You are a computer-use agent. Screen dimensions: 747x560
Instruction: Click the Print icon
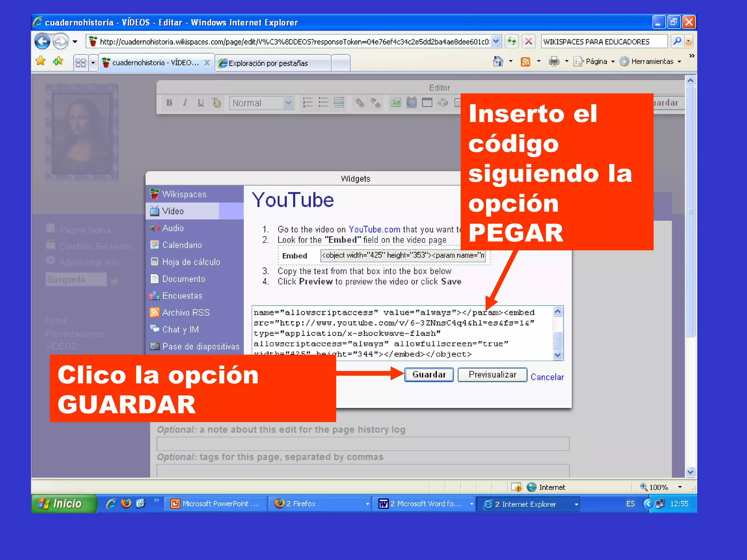click(554, 61)
